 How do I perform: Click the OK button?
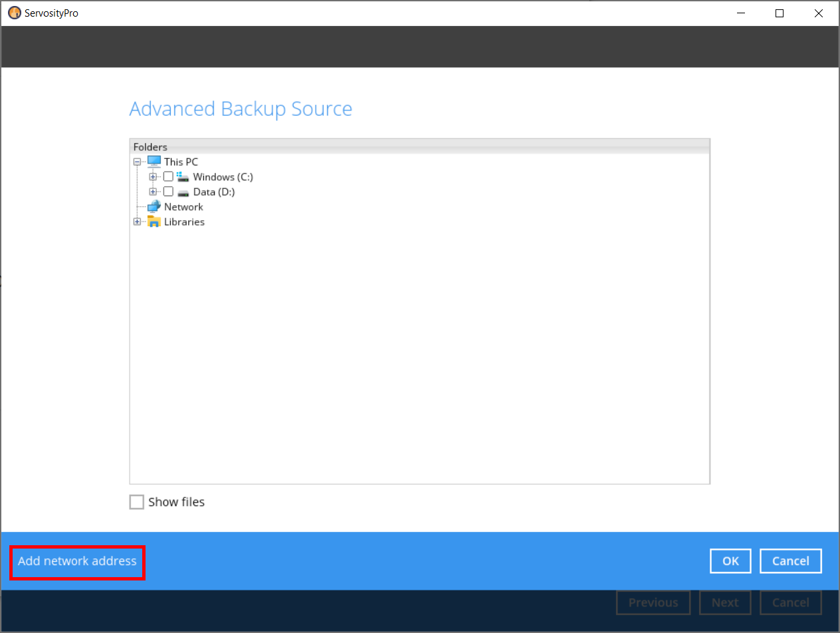click(x=730, y=561)
